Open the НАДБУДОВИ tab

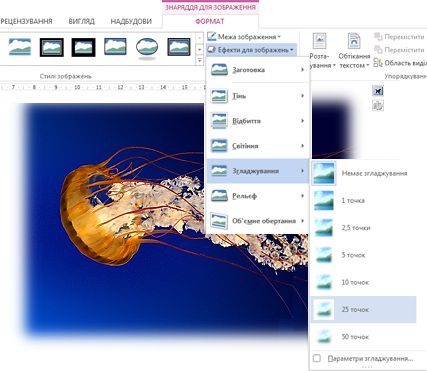pyautogui.click(x=131, y=22)
